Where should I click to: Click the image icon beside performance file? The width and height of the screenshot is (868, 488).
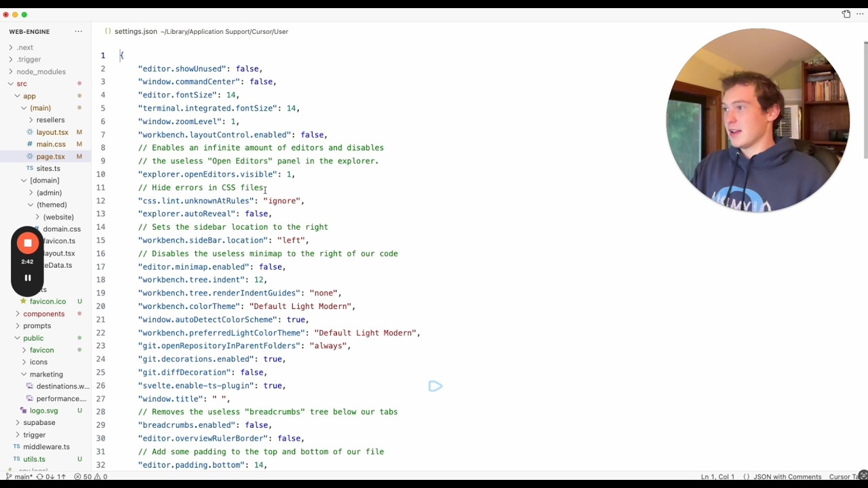pyautogui.click(x=30, y=399)
